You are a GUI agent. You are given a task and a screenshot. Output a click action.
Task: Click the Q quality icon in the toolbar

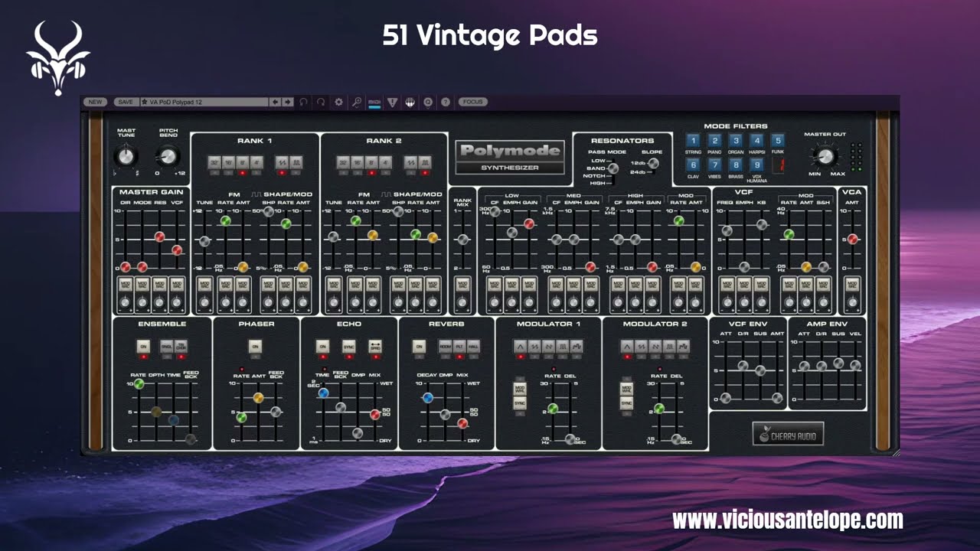click(x=428, y=102)
